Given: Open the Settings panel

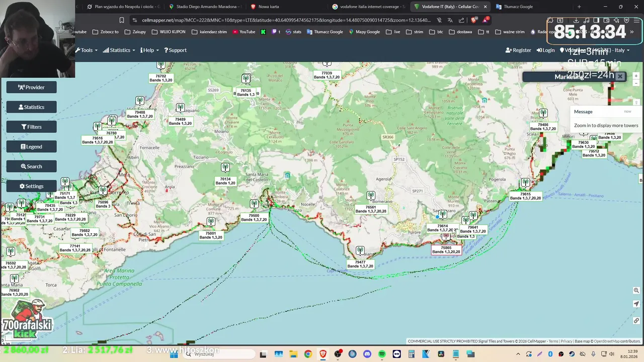Looking at the screenshot, I should click(x=31, y=186).
